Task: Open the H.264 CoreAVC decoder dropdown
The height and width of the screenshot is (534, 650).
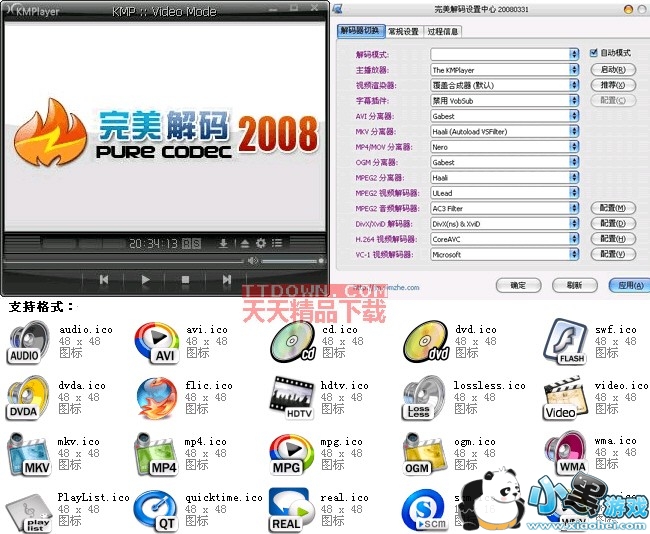Action: [504, 239]
